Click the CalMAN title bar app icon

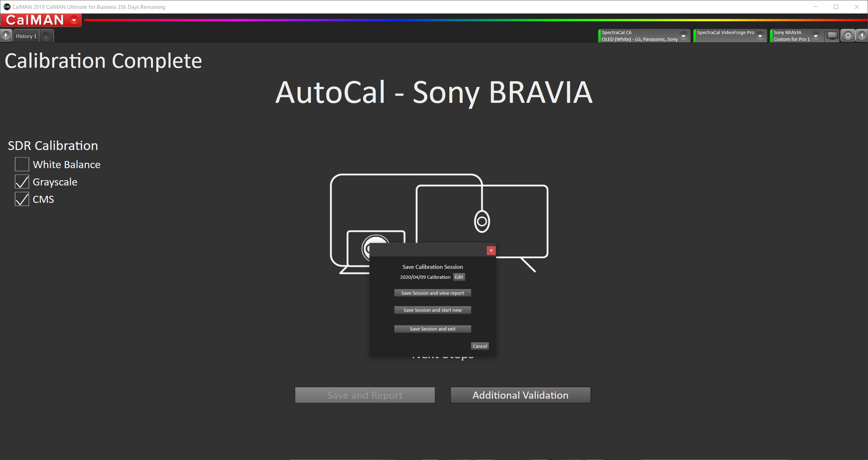pyautogui.click(x=7, y=7)
